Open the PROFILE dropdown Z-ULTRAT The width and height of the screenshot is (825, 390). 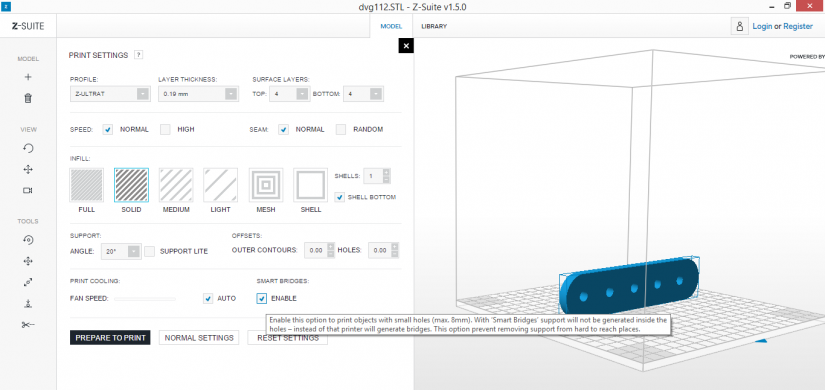(109, 94)
